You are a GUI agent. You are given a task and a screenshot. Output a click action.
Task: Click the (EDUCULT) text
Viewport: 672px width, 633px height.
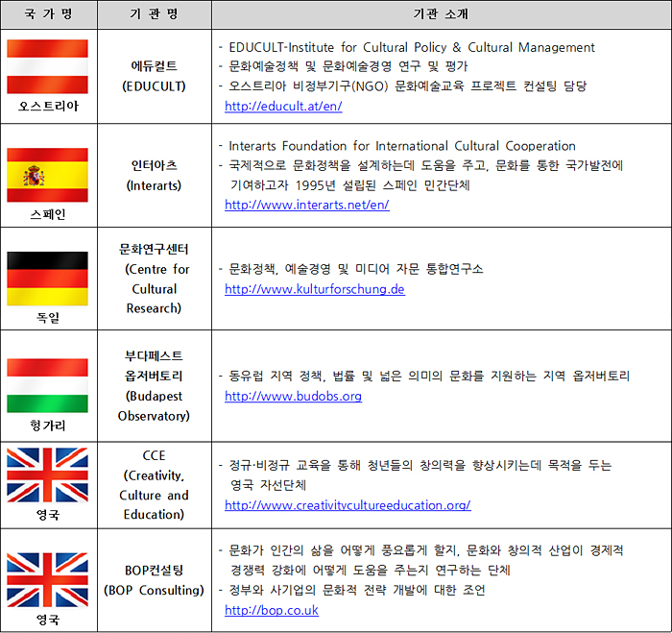point(154,86)
